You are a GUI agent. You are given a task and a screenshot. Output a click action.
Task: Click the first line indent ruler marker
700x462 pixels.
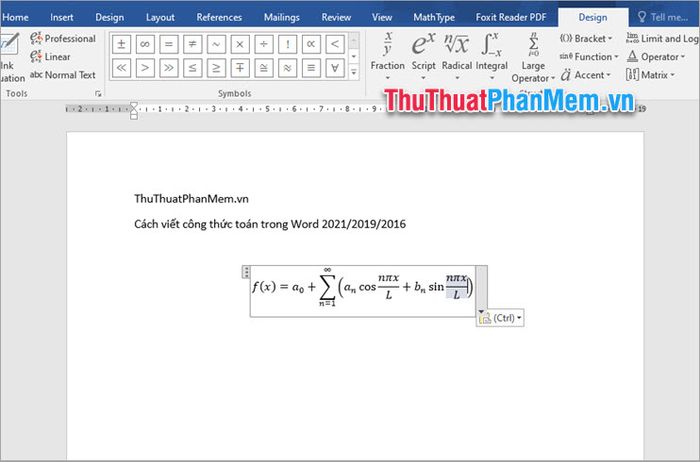pos(134,106)
